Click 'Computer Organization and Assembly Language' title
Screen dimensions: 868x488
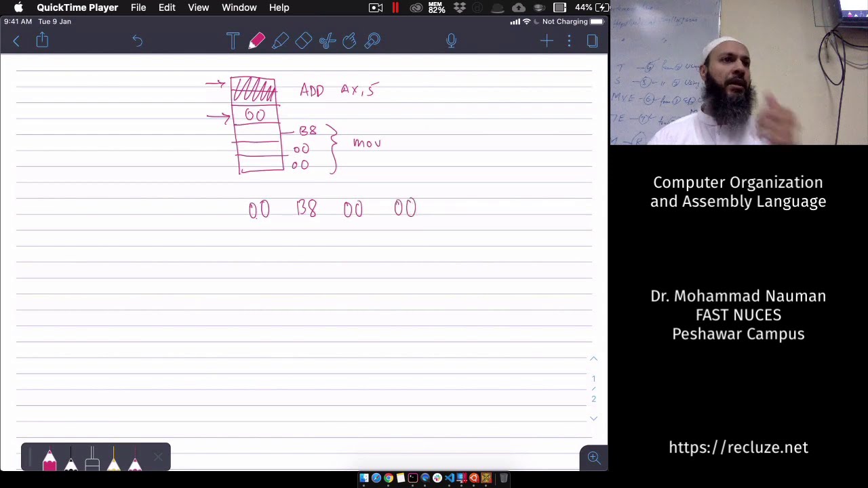pos(738,192)
